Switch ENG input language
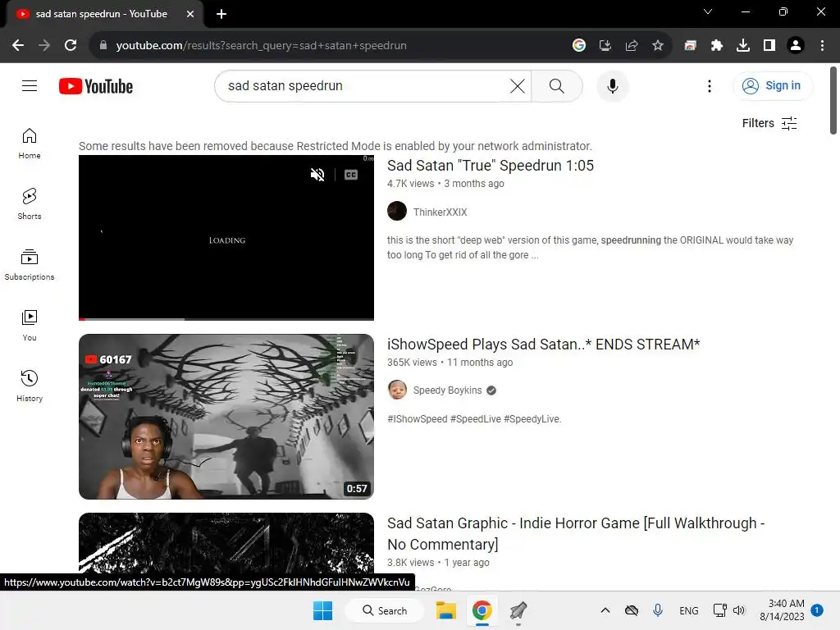This screenshot has height=630, width=840. [x=688, y=610]
